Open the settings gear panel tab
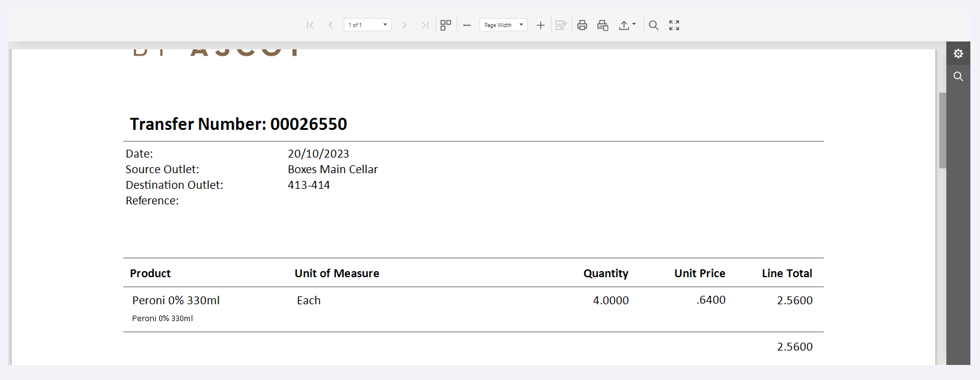Viewport: 980px width, 380px height. tap(958, 54)
